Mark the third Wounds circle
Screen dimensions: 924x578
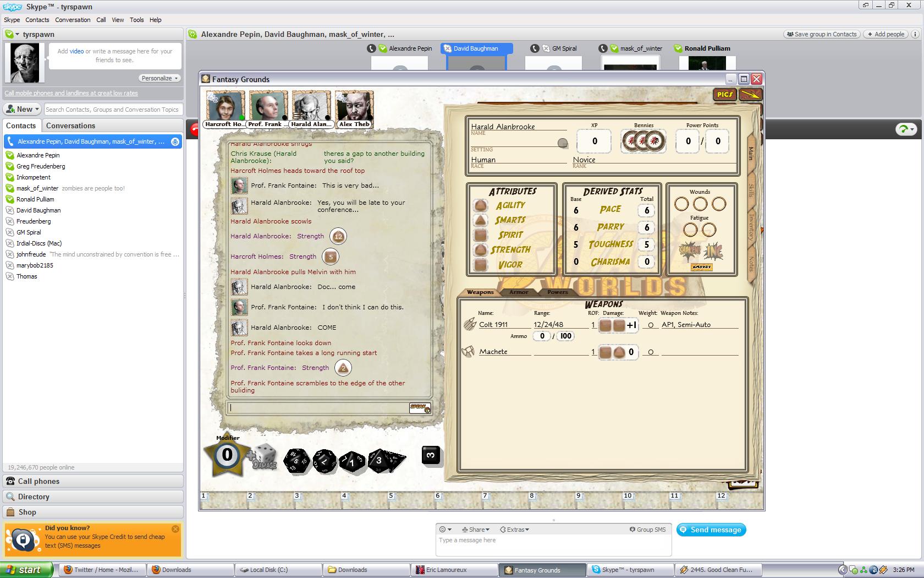[719, 204]
